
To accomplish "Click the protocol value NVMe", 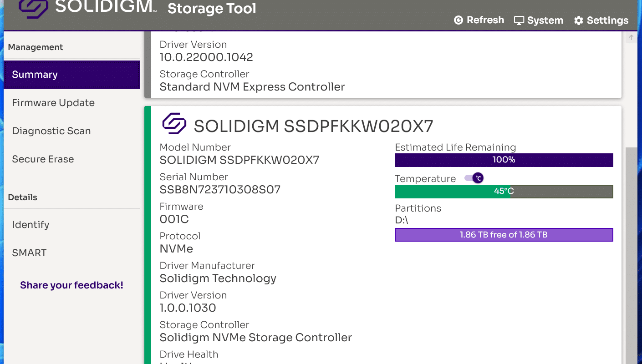I will click(176, 249).
